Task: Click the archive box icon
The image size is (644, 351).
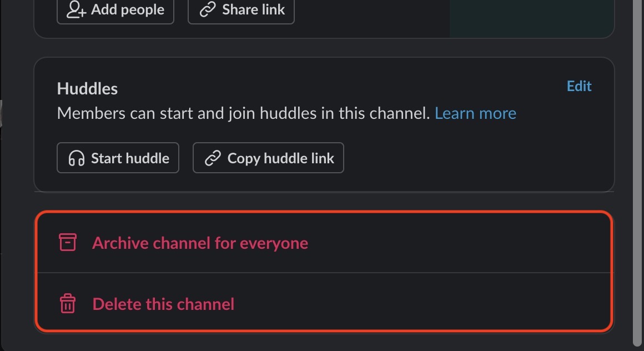Action: (x=67, y=243)
